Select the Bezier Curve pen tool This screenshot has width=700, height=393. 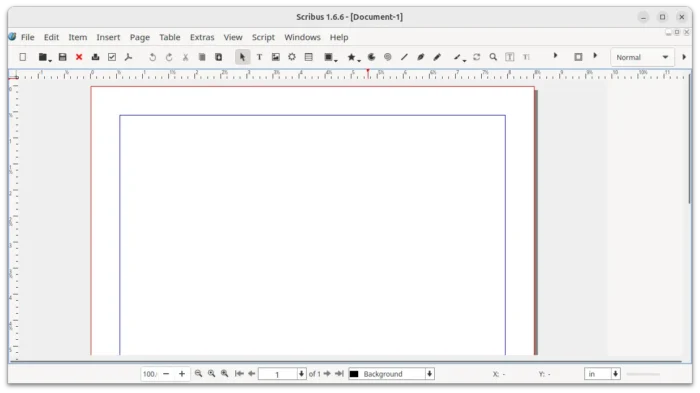(421, 57)
